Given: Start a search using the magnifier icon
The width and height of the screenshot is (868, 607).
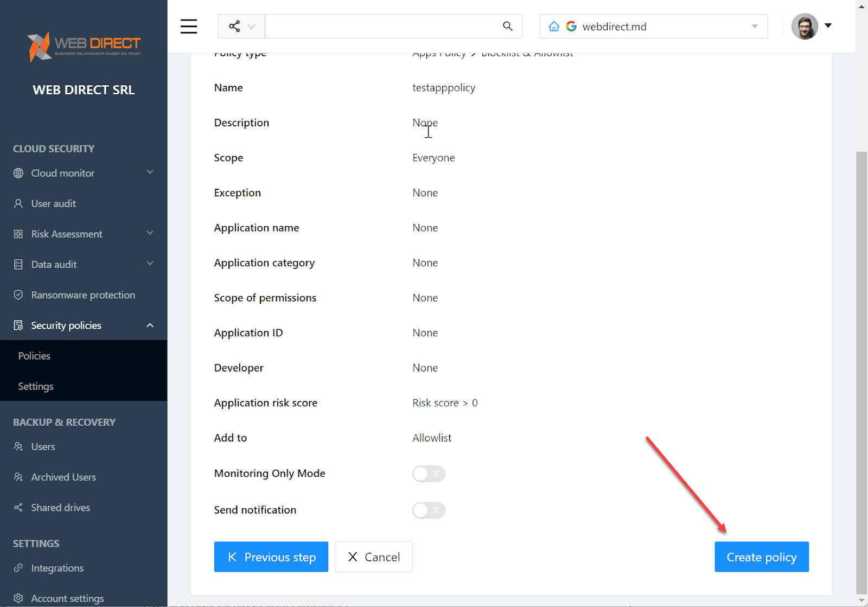Looking at the screenshot, I should click(507, 25).
